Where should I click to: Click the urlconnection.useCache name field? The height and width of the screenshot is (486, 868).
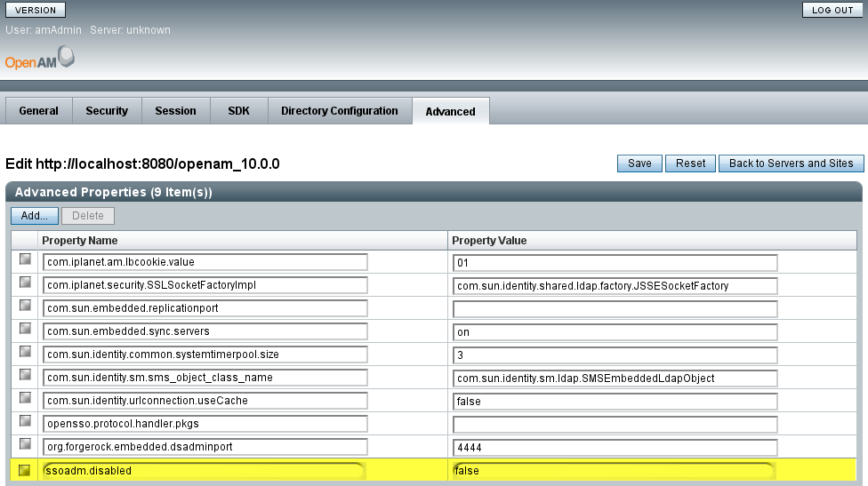coord(205,402)
